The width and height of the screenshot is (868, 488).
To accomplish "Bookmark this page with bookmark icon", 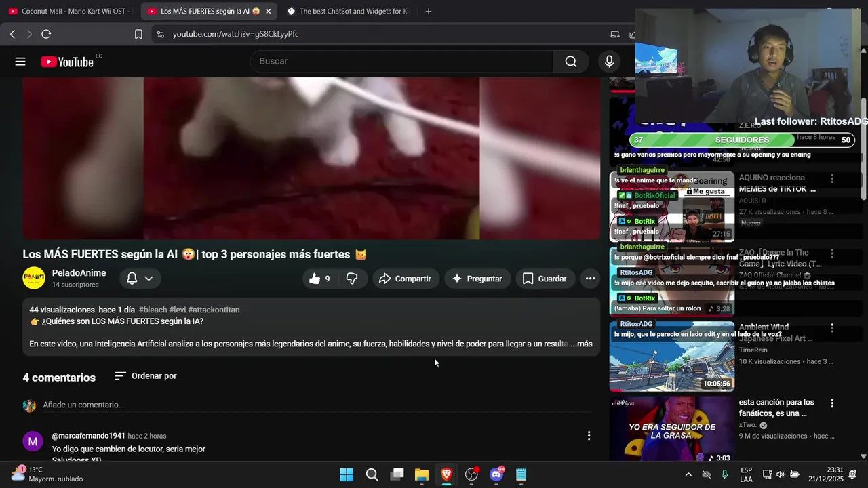I will click(138, 34).
